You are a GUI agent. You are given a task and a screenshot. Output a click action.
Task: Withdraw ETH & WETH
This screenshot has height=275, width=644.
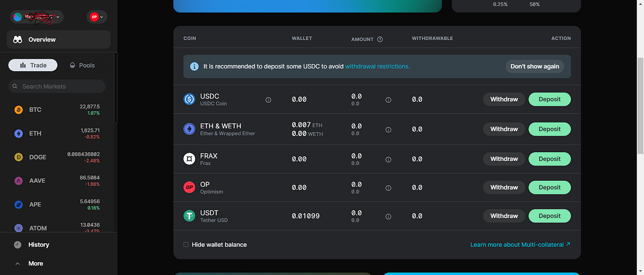(504, 129)
